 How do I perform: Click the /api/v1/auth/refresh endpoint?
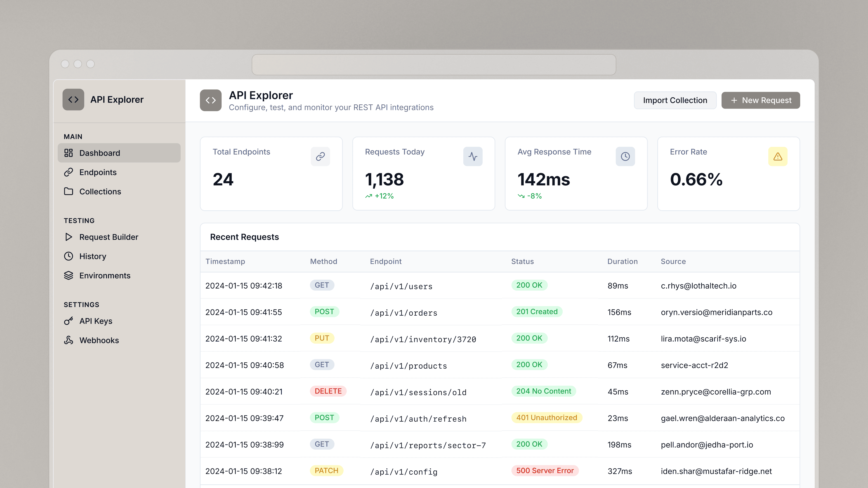pos(418,419)
